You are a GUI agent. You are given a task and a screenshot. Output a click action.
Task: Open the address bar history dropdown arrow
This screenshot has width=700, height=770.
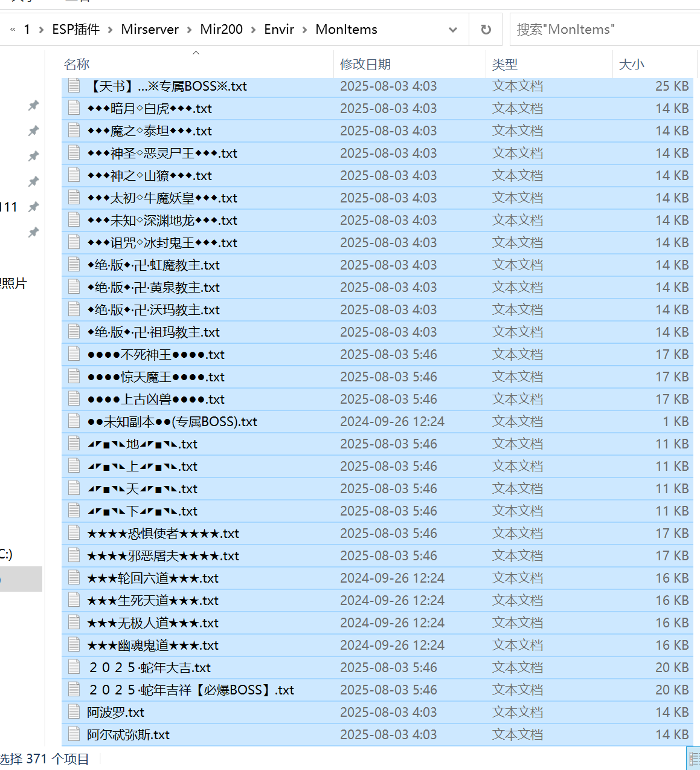(453, 30)
